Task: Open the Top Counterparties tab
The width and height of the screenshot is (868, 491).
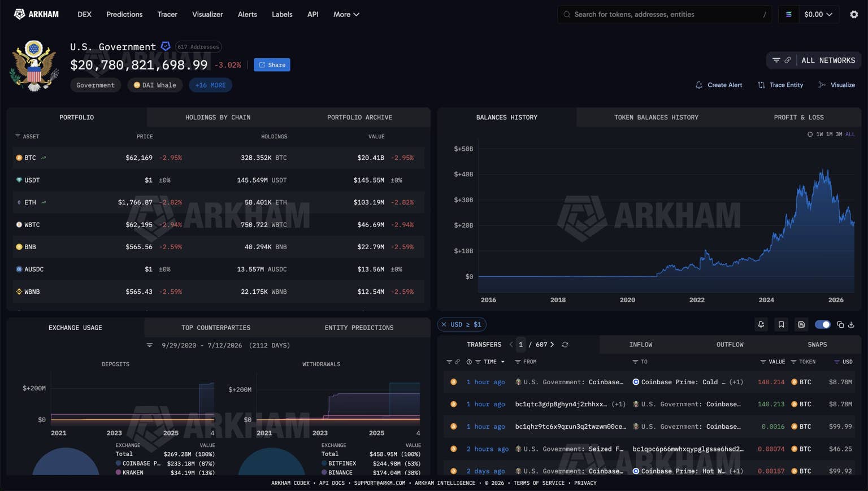Action: (x=216, y=328)
